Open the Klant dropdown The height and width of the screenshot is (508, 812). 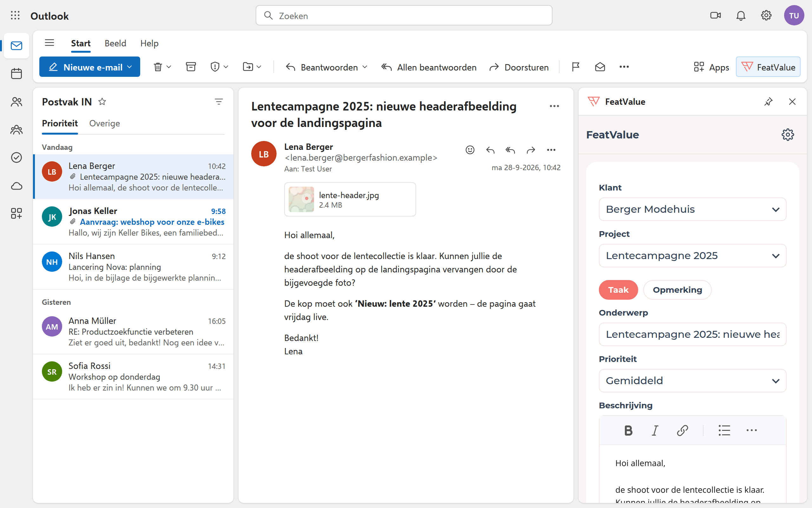point(692,209)
